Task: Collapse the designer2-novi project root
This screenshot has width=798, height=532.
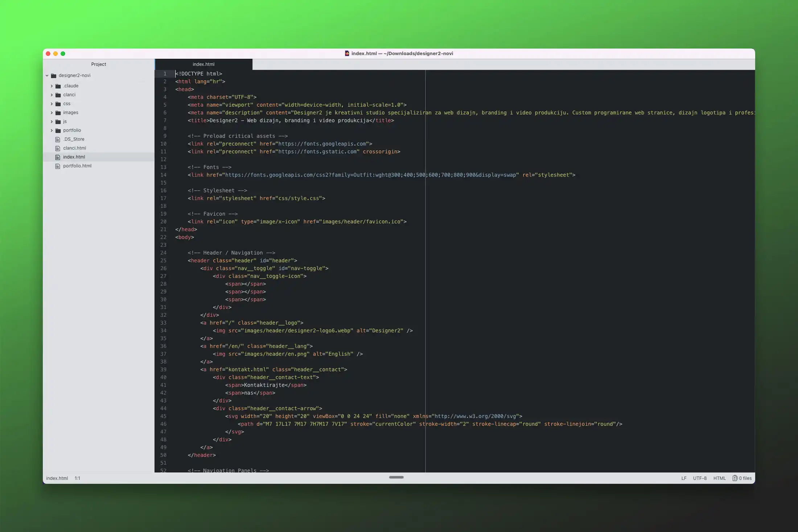Action: (x=47, y=76)
